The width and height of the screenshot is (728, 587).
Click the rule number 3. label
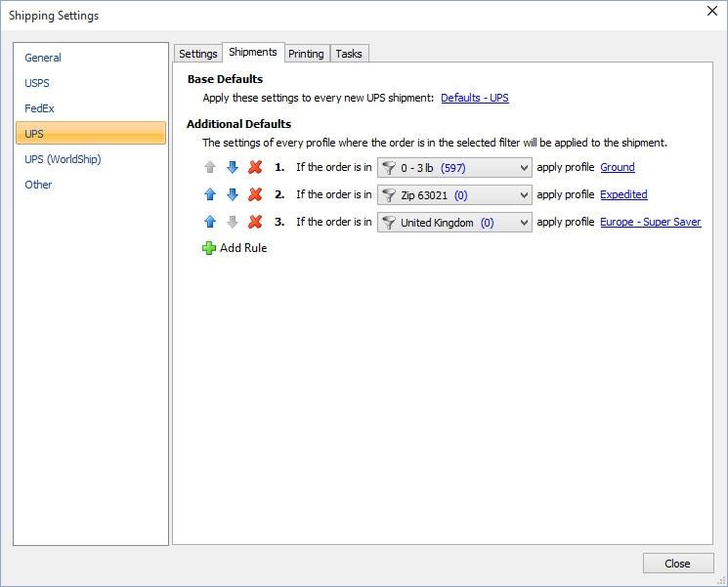coord(279,222)
